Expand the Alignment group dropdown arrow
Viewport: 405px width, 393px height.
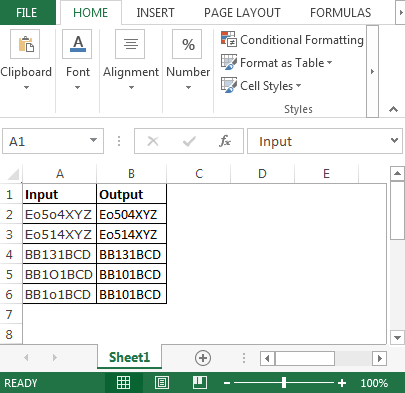[131, 88]
